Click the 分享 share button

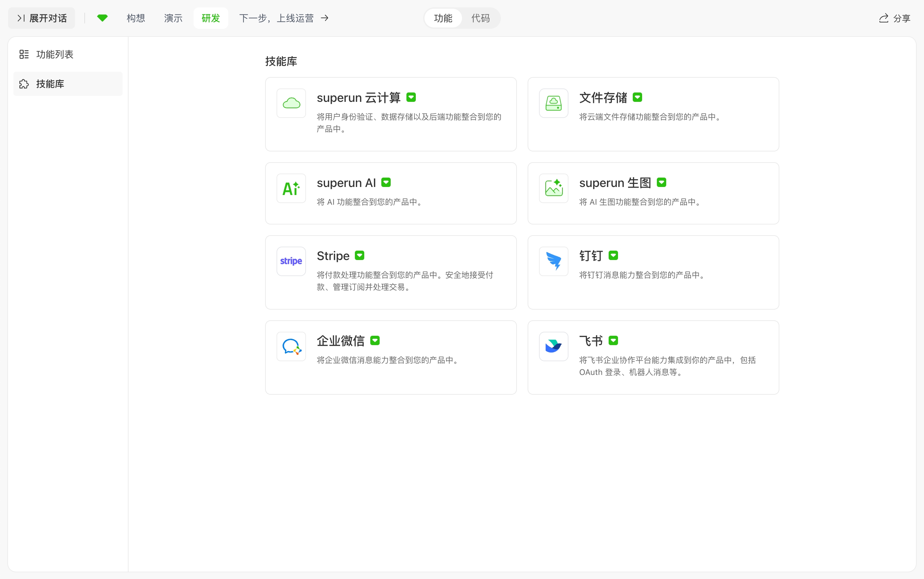[894, 18]
